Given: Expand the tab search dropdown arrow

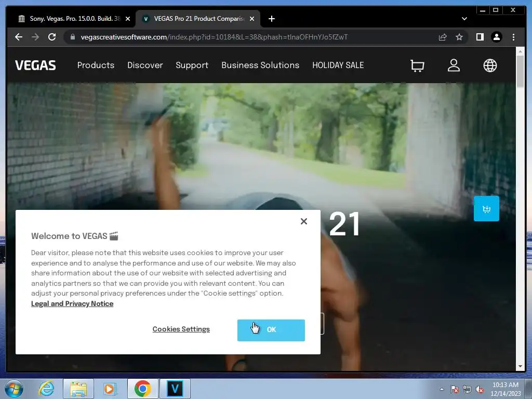Looking at the screenshot, I should click(x=464, y=19).
